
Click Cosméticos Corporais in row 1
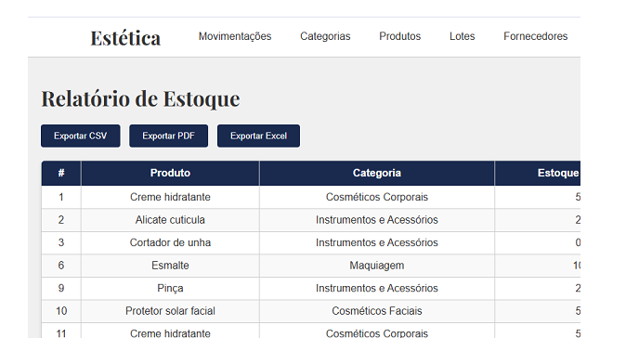coord(377,197)
